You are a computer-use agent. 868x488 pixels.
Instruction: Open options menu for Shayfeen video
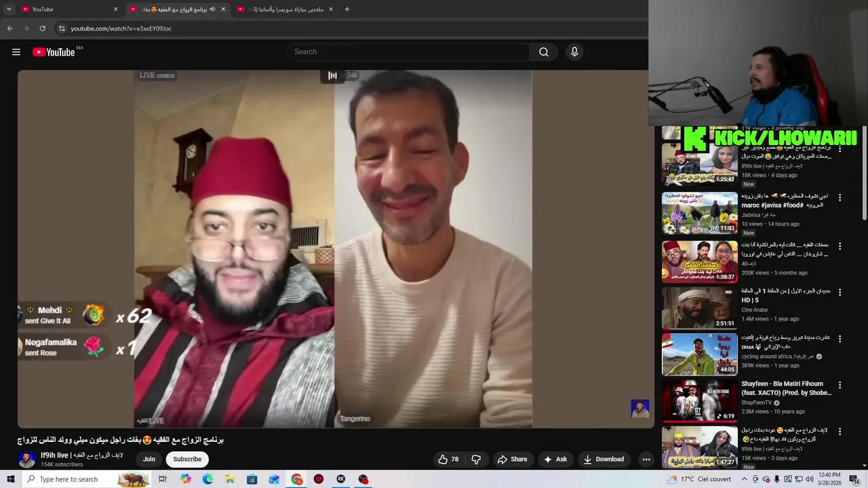tap(840, 385)
